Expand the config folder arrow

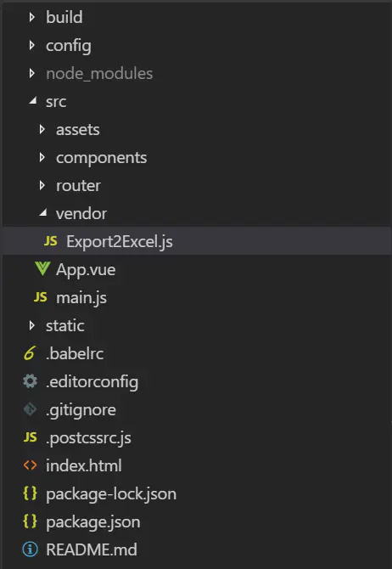click(x=32, y=45)
